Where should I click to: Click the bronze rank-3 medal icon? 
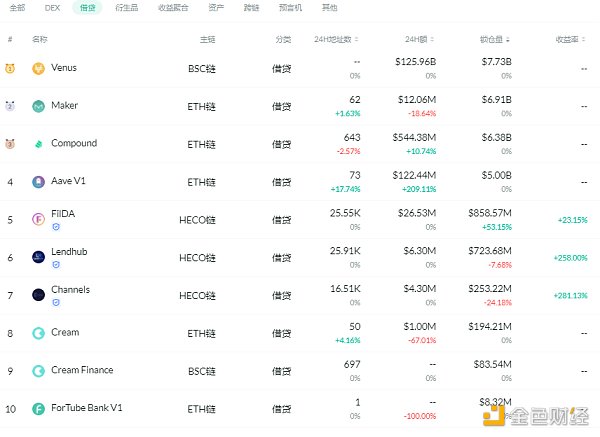click(10, 144)
